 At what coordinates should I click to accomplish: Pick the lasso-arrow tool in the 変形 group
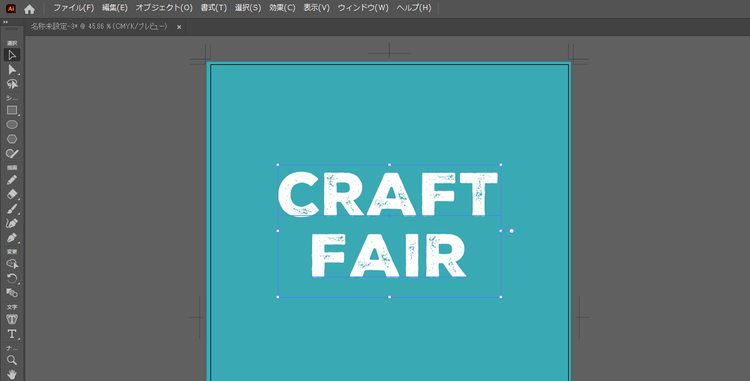click(12, 264)
